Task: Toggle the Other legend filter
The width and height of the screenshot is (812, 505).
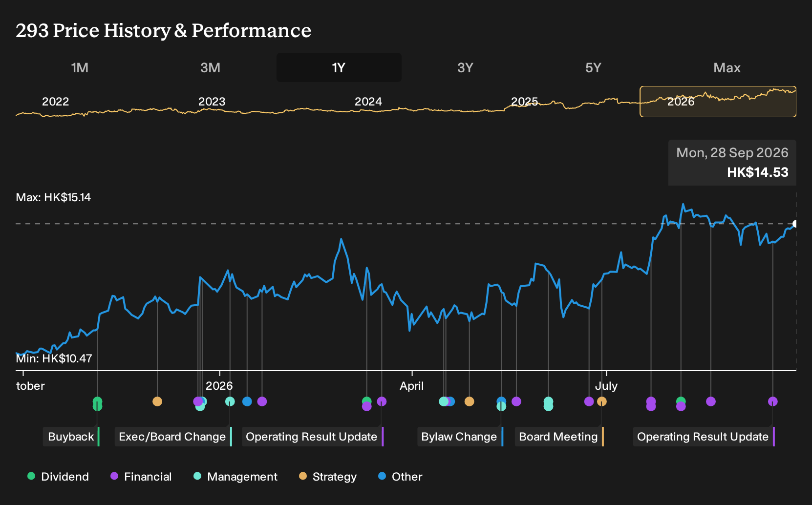Action: point(400,477)
